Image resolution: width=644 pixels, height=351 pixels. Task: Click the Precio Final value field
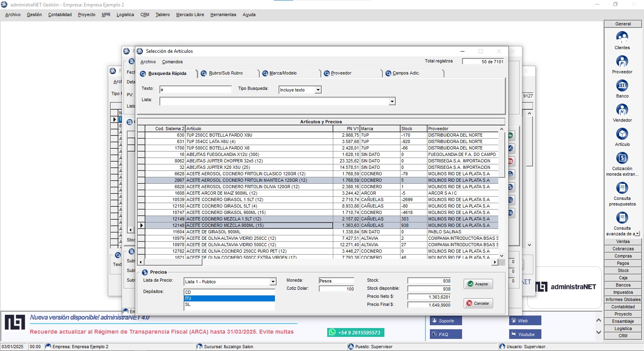pyautogui.click(x=429, y=305)
